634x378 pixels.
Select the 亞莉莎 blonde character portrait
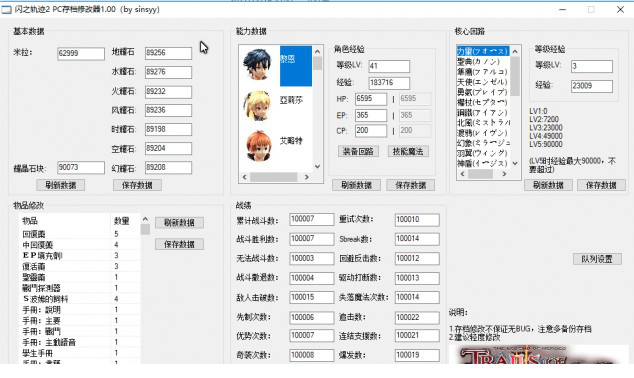tap(257, 106)
